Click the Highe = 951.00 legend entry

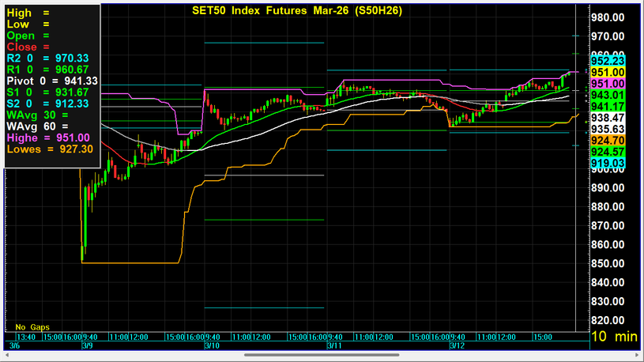click(47, 138)
